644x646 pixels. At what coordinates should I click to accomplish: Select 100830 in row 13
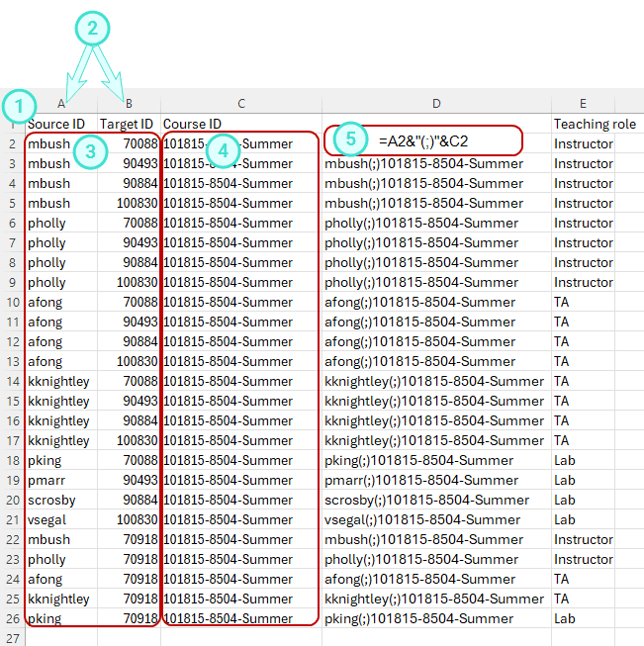129,361
